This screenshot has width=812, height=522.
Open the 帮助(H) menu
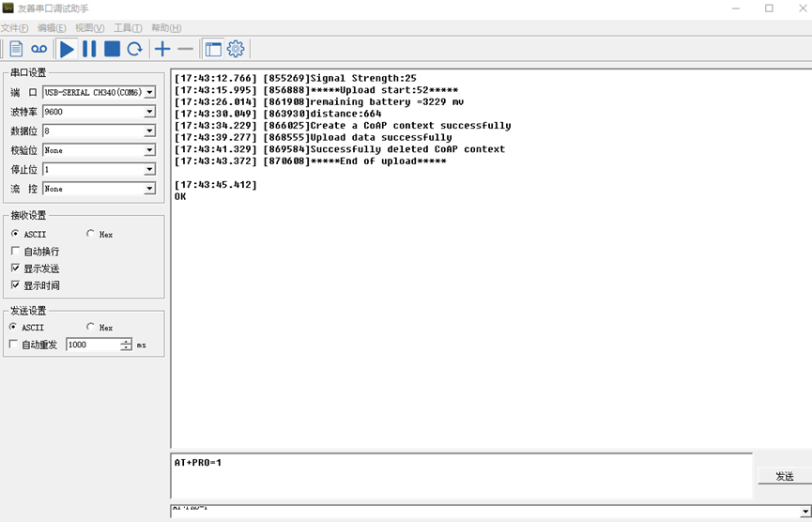[x=166, y=28]
